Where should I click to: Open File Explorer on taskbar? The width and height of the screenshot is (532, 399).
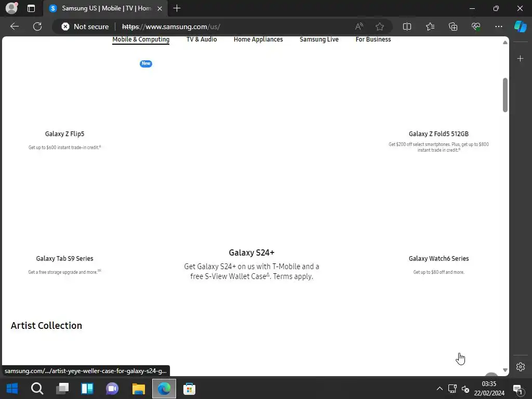tap(138, 389)
